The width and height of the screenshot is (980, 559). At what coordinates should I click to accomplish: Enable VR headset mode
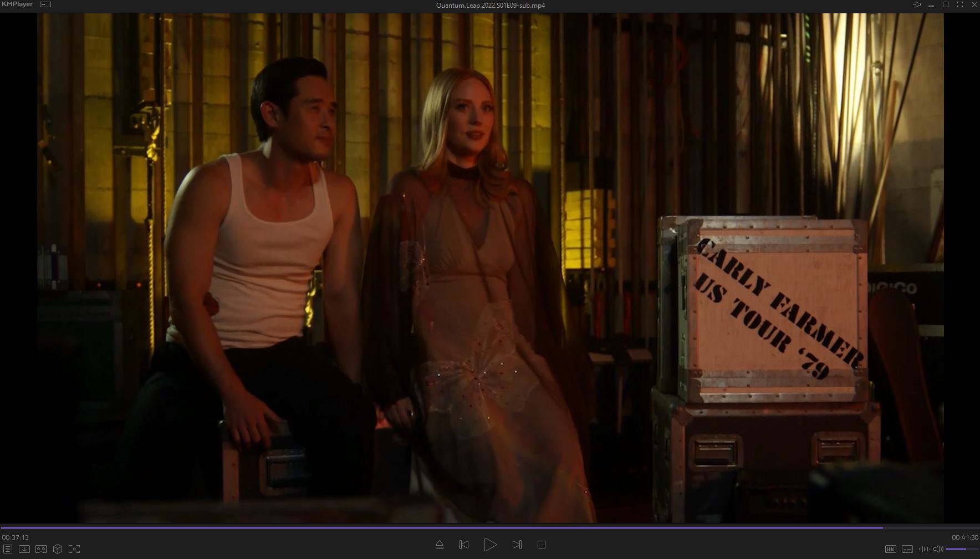41,549
